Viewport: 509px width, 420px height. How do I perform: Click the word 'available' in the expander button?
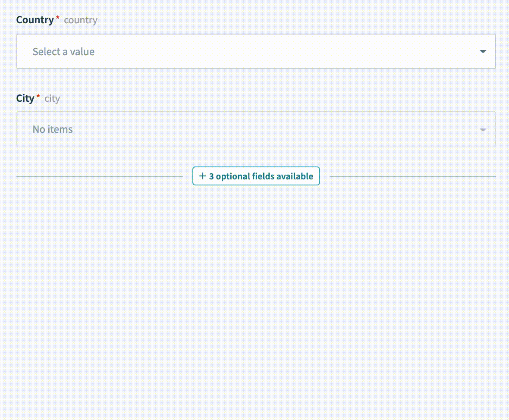[295, 176]
